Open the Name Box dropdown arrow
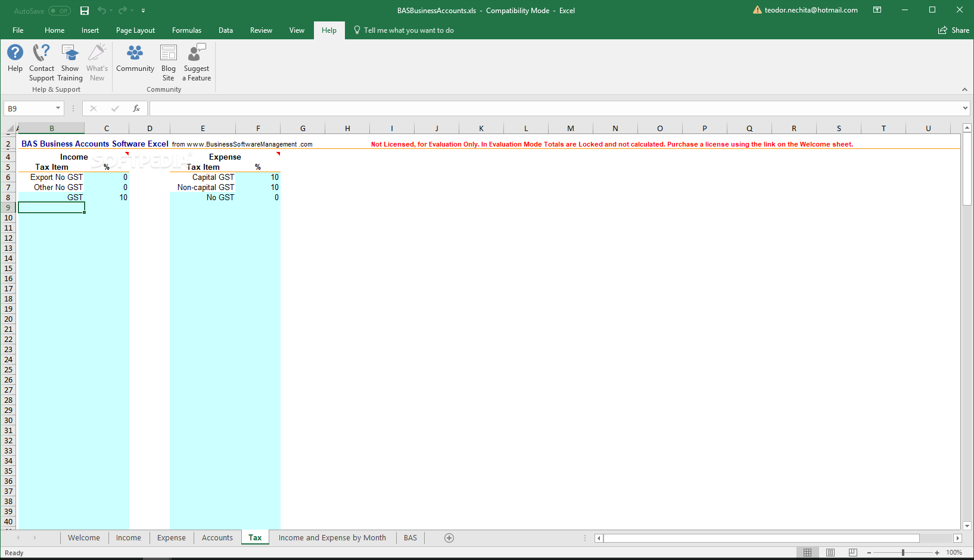The image size is (974, 560). (x=58, y=108)
